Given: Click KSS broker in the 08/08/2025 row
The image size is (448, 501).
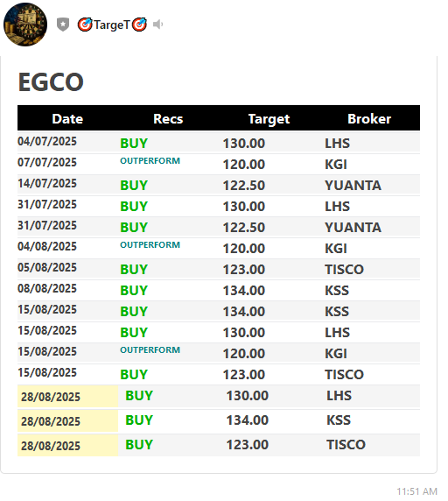Looking at the screenshot, I should (x=337, y=291).
